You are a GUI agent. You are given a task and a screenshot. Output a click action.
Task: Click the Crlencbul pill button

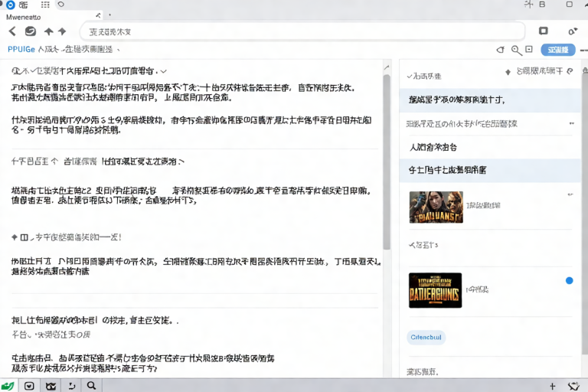[x=426, y=337]
